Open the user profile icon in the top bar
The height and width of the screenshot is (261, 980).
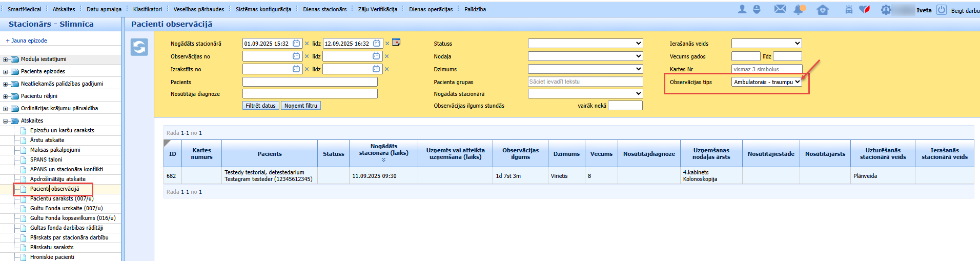[x=742, y=9]
